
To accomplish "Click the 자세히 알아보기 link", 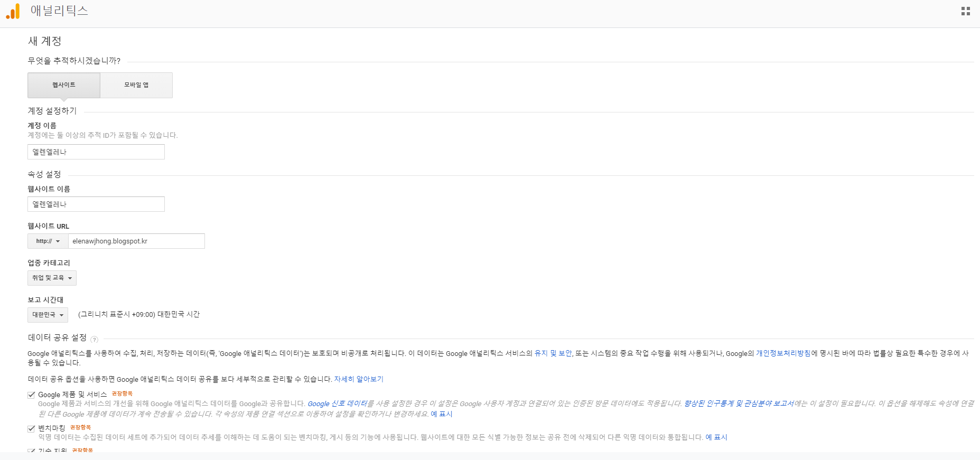I will click(359, 379).
